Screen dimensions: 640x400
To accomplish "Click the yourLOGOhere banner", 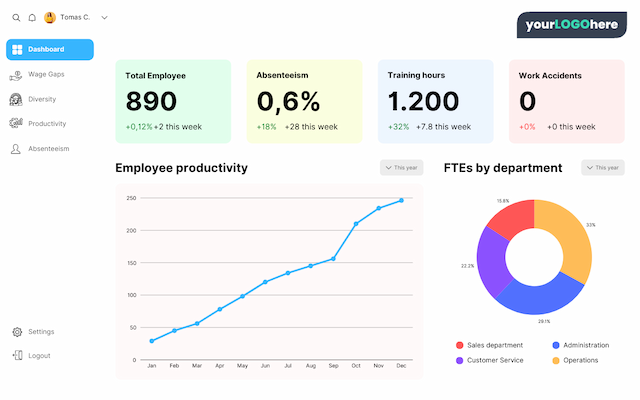I will click(x=570, y=24).
